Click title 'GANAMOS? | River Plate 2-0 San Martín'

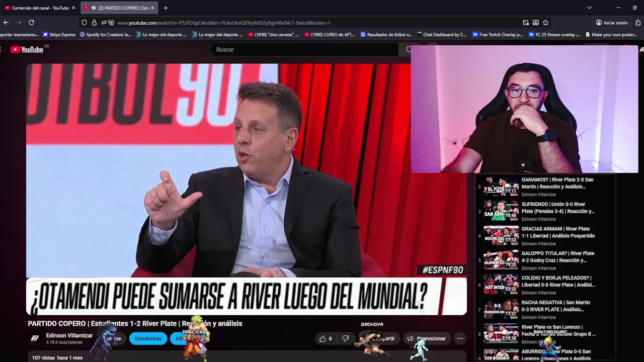[557, 183]
